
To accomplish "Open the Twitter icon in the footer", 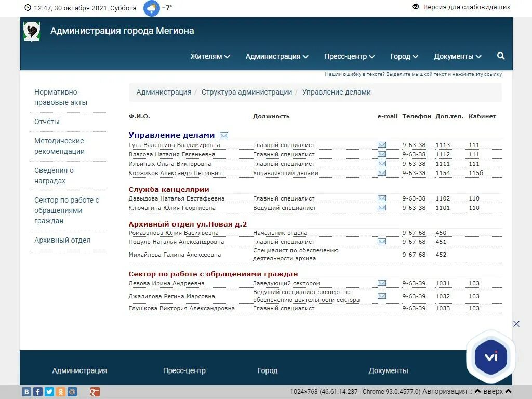I will point(49,392).
